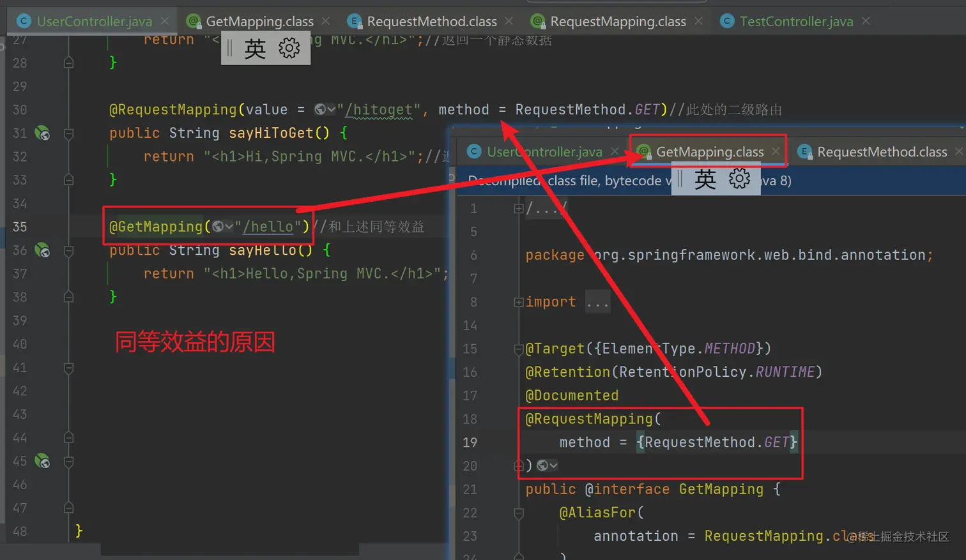The image size is (966, 560).
Task: Toggle fold marker on line 44
Action: coord(69,437)
